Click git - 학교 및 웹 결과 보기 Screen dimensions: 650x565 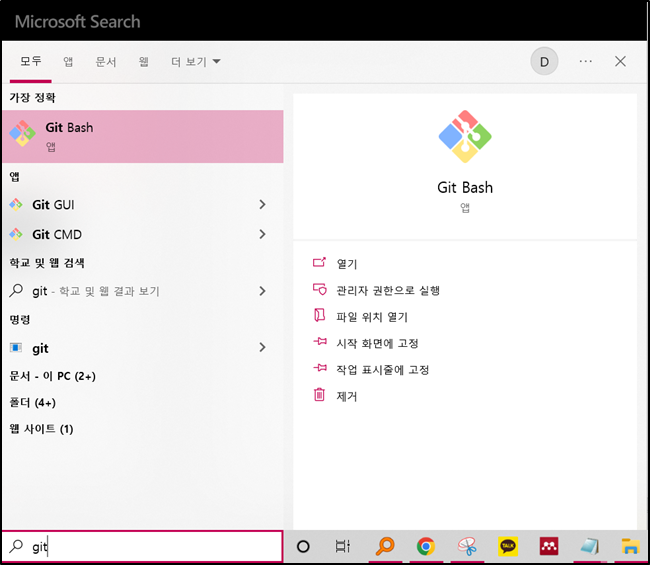(96, 291)
